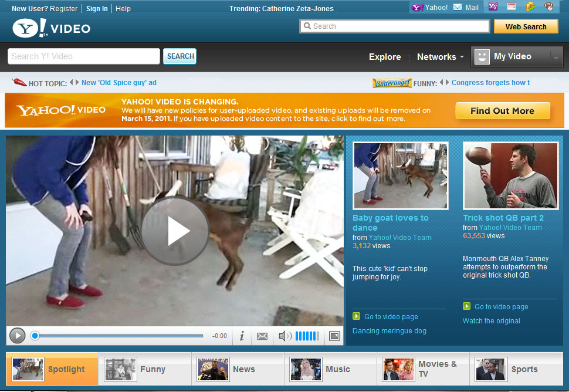Open the My Yahoo purple icon
This screenshot has height=392, width=569.
coord(493,6)
